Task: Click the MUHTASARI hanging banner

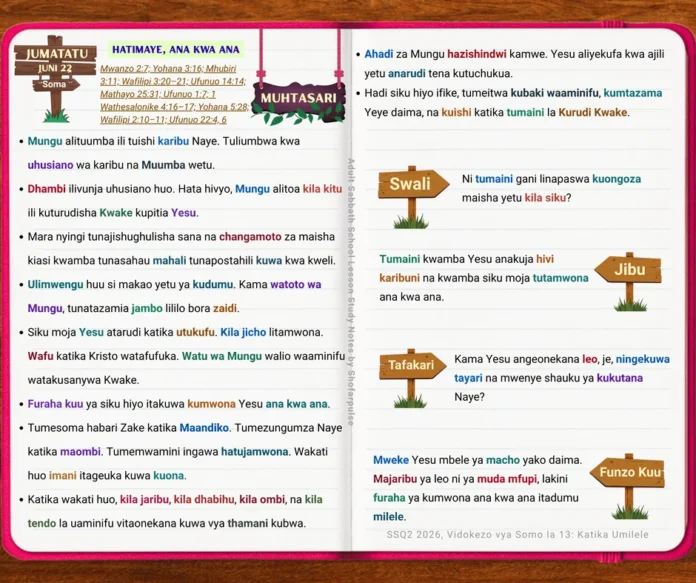Action: tap(297, 99)
